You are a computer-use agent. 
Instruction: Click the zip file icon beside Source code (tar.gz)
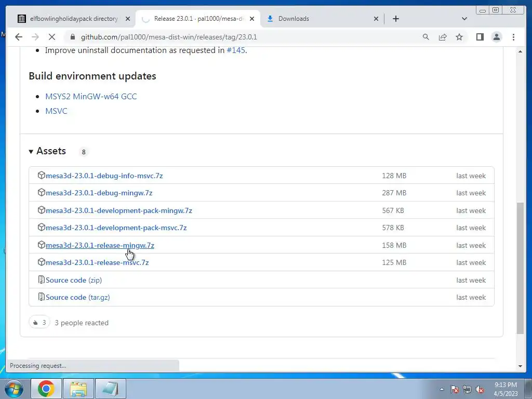[41, 297]
